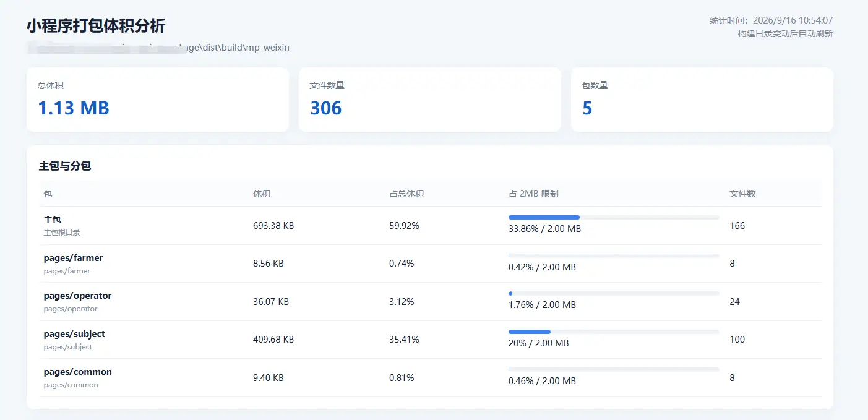Click the 20% / 2.00 MB label
This screenshot has width=868, height=420.
click(538, 343)
